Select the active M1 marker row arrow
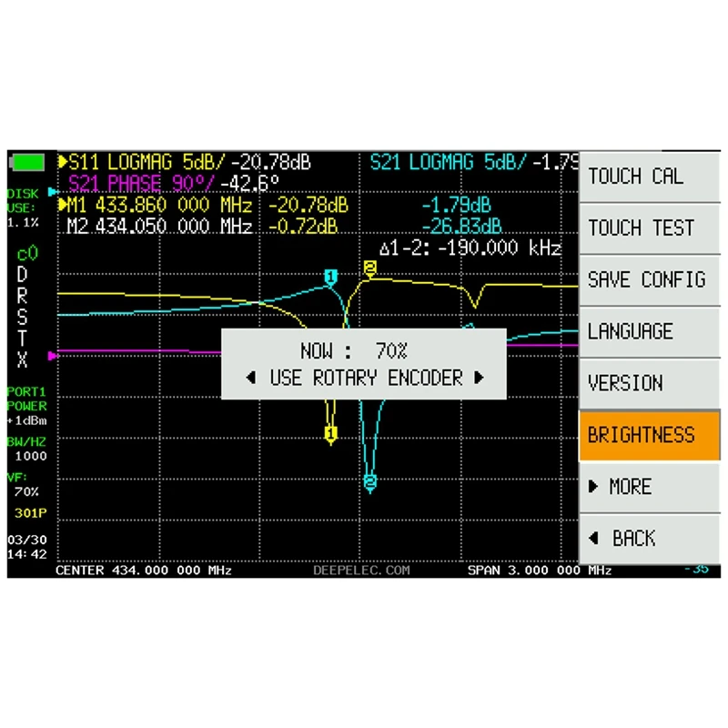Screen dimensions: 728x728 coord(63,205)
